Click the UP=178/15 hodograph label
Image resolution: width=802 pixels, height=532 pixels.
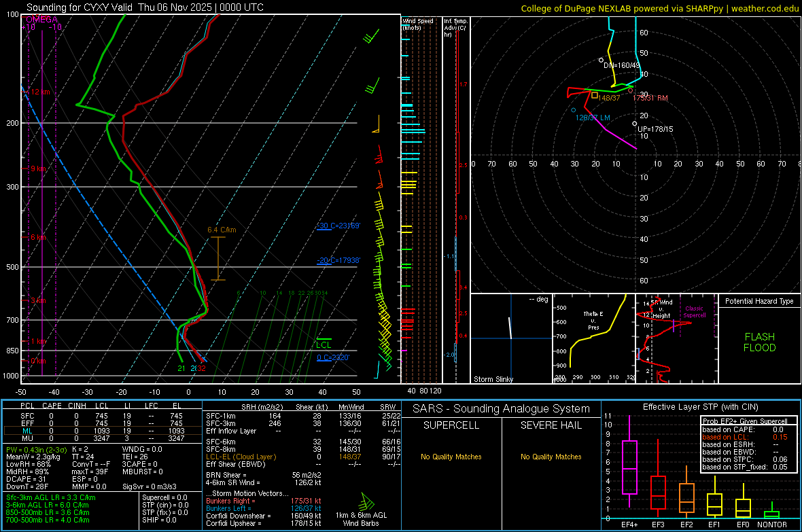pyautogui.click(x=655, y=129)
